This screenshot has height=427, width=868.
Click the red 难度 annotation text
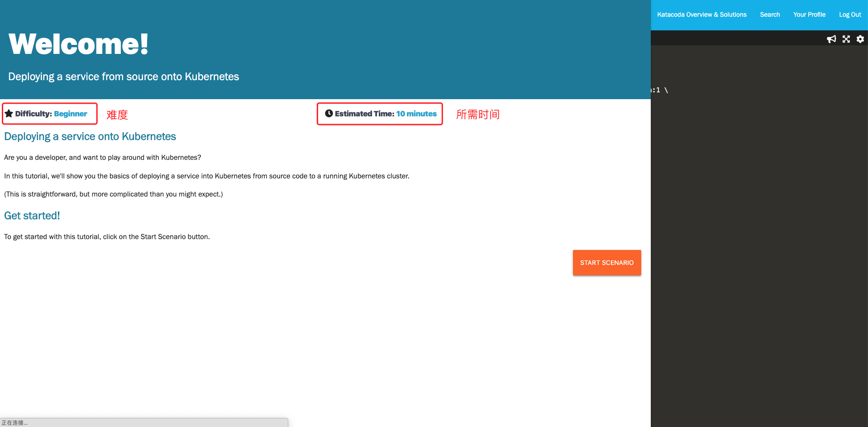point(116,115)
